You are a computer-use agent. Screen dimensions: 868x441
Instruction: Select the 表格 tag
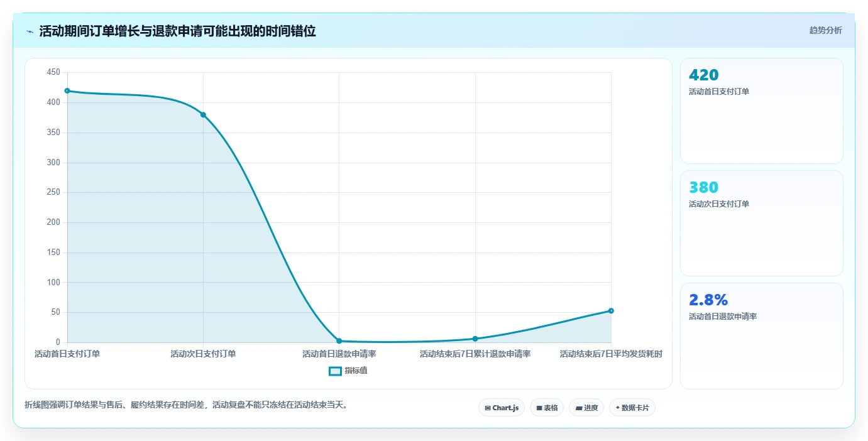[547, 408]
